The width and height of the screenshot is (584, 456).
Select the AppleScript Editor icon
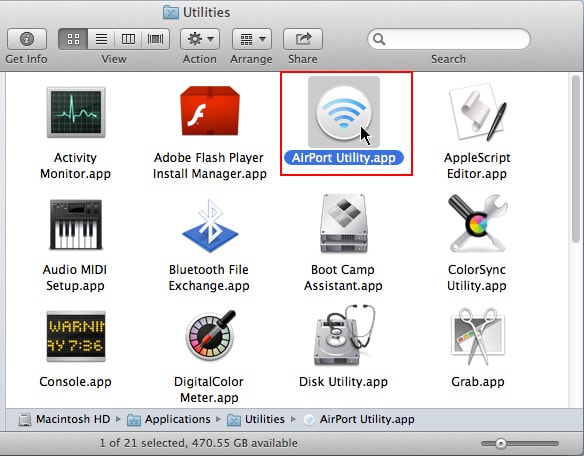[478, 112]
